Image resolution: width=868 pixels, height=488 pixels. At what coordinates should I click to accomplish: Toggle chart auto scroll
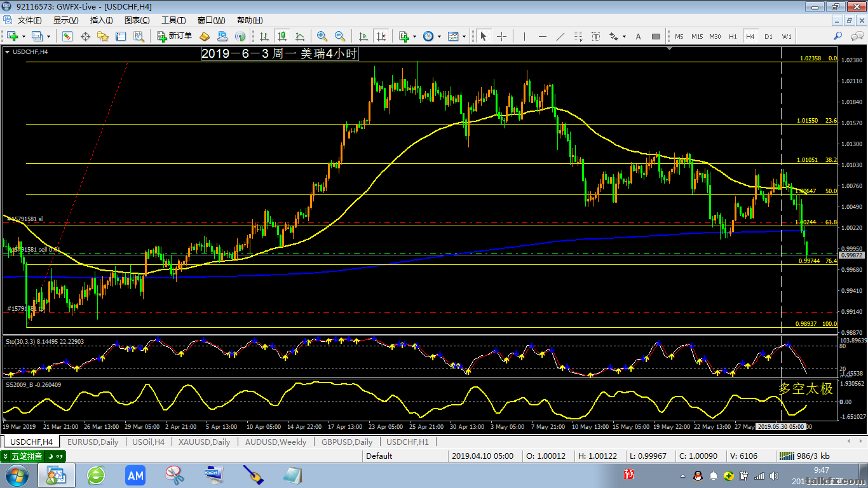click(x=363, y=36)
